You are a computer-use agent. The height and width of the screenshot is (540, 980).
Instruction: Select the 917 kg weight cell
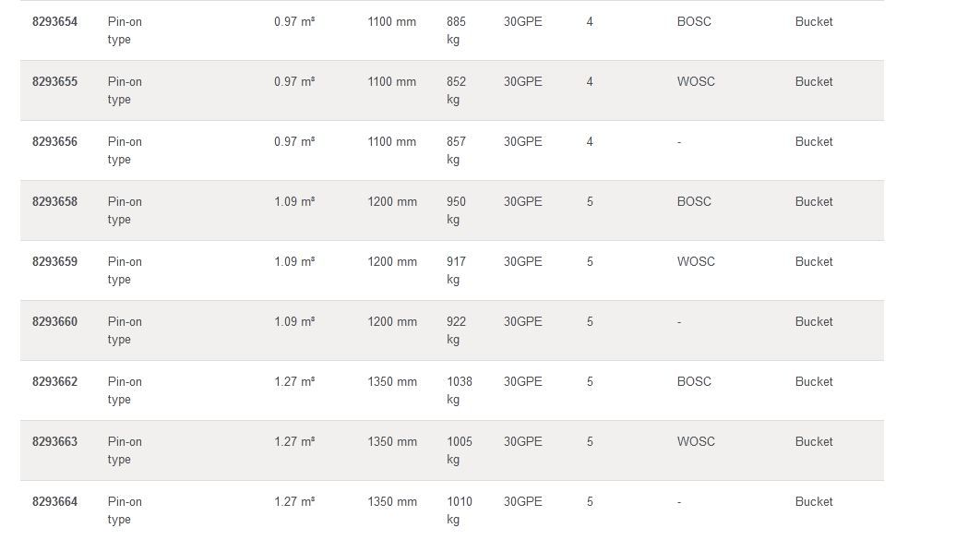pyautogui.click(x=456, y=270)
